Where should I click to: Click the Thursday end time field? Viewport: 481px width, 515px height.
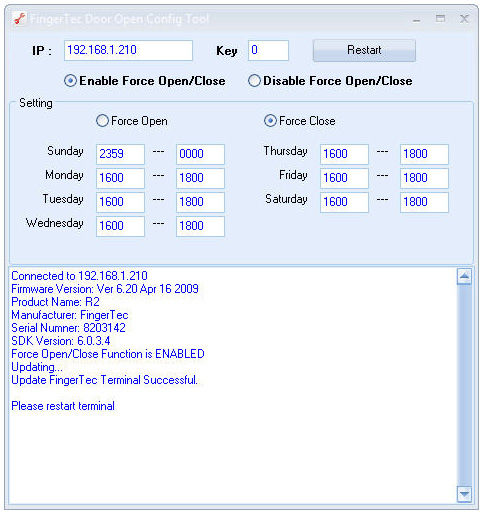pyautogui.click(x=424, y=154)
